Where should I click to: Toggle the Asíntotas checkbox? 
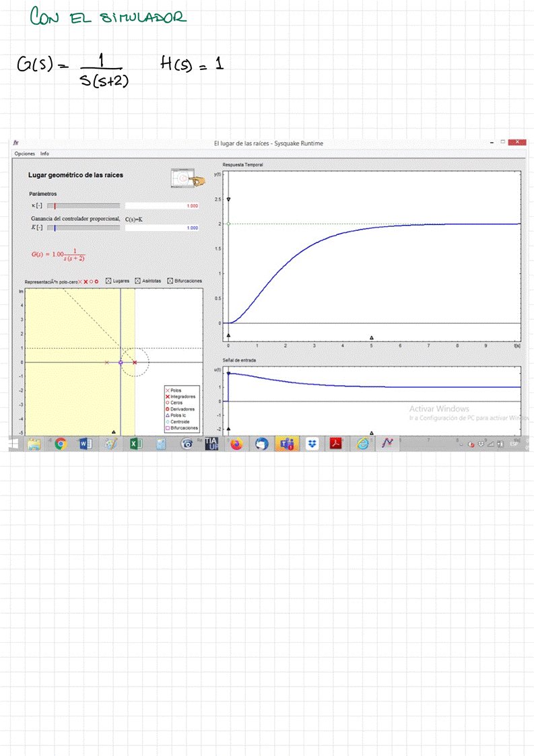pyautogui.click(x=138, y=281)
